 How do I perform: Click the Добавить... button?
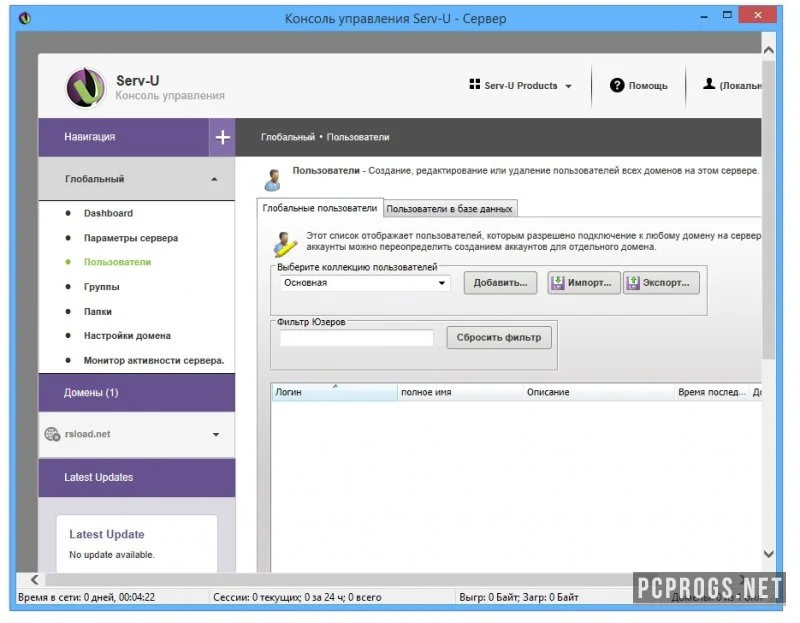pyautogui.click(x=500, y=283)
